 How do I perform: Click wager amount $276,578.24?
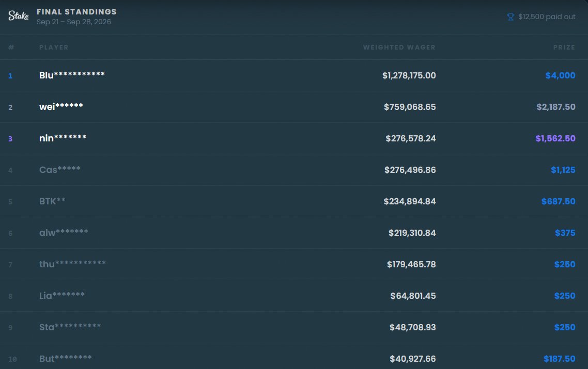411,138
